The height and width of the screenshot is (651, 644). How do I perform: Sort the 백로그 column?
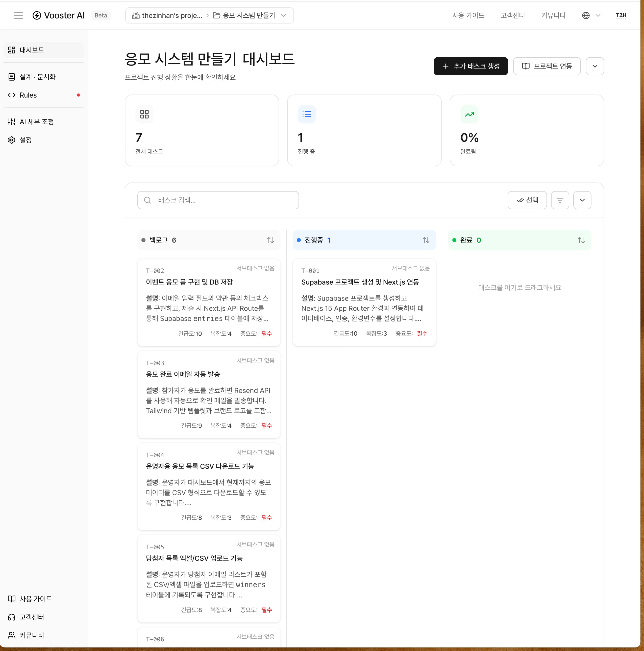[270, 240]
